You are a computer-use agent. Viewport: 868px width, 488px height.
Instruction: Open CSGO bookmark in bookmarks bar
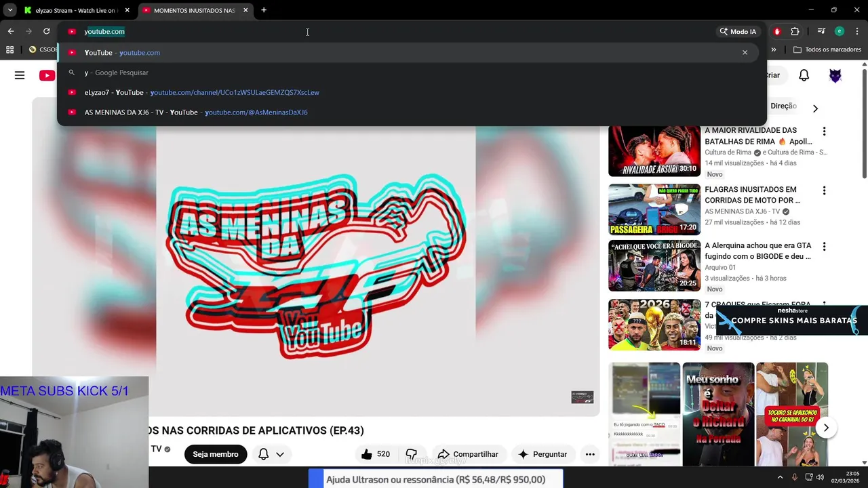click(x=42, y=49)
